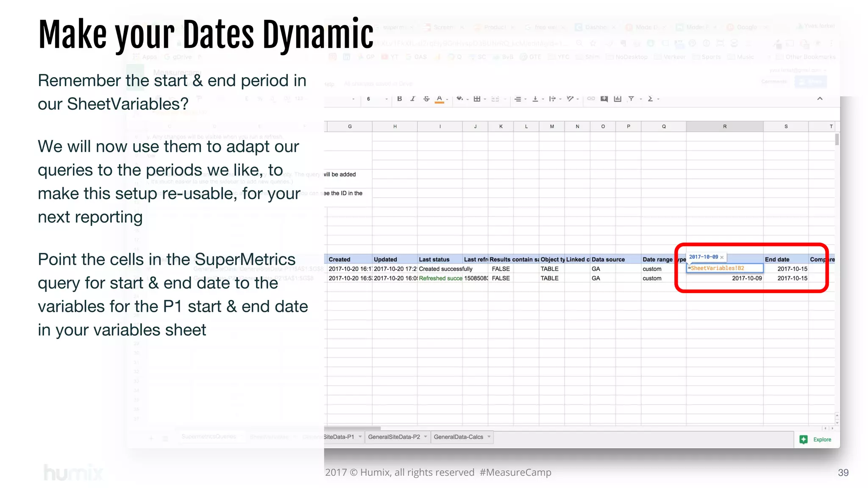Click the vertical scrollbar thumb
This screenshot has height=488, width=868.
pyautogui.click(x=837, y=139)
